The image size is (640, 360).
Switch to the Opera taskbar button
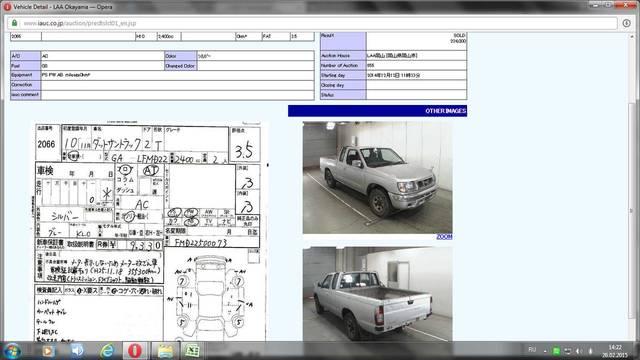tap(135, 351)
